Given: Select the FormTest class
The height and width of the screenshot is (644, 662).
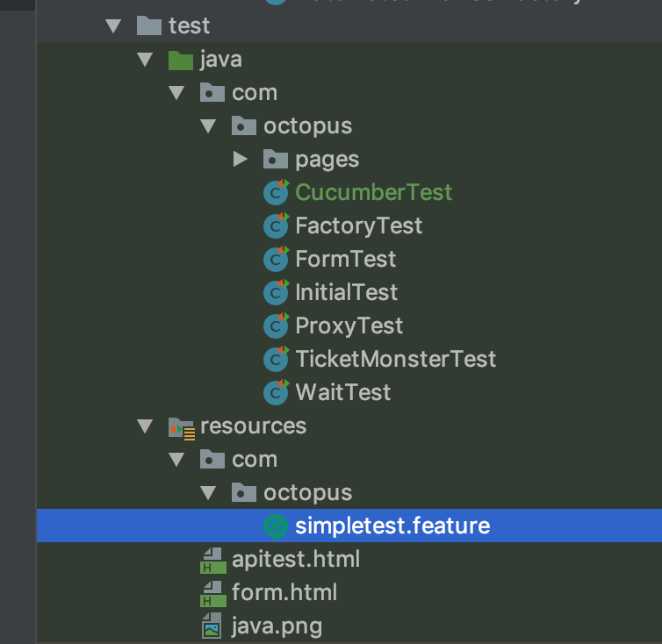Looking at the screenshot, I should pyautogui.click(x=345, y=259).
